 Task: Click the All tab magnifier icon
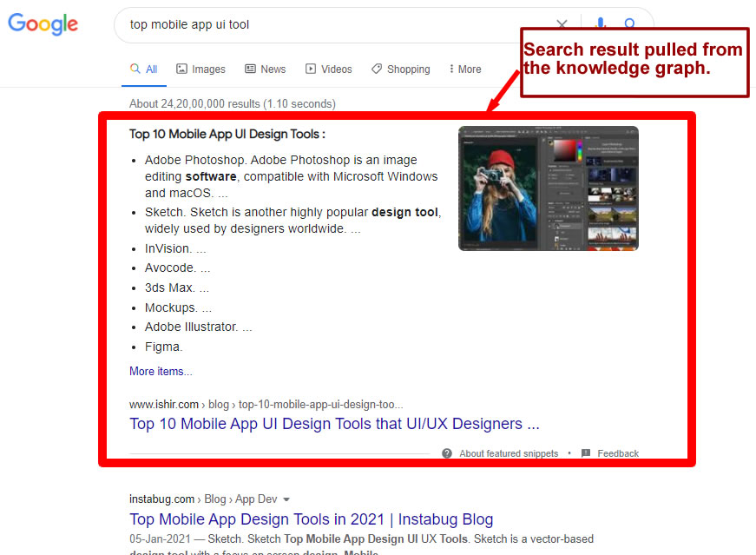tap(135, 69)
